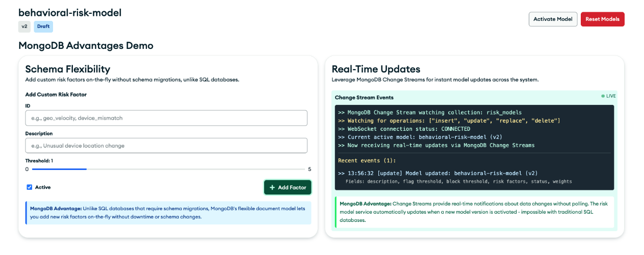The height and width of the screenshot is (255, 644).
Task: Click the blue MongoDB Advantage schema note
Action: click(168, 213)
